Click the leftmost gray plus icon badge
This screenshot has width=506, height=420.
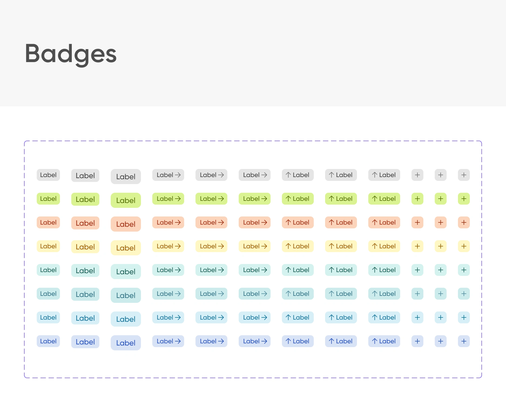tap(417, 175)
